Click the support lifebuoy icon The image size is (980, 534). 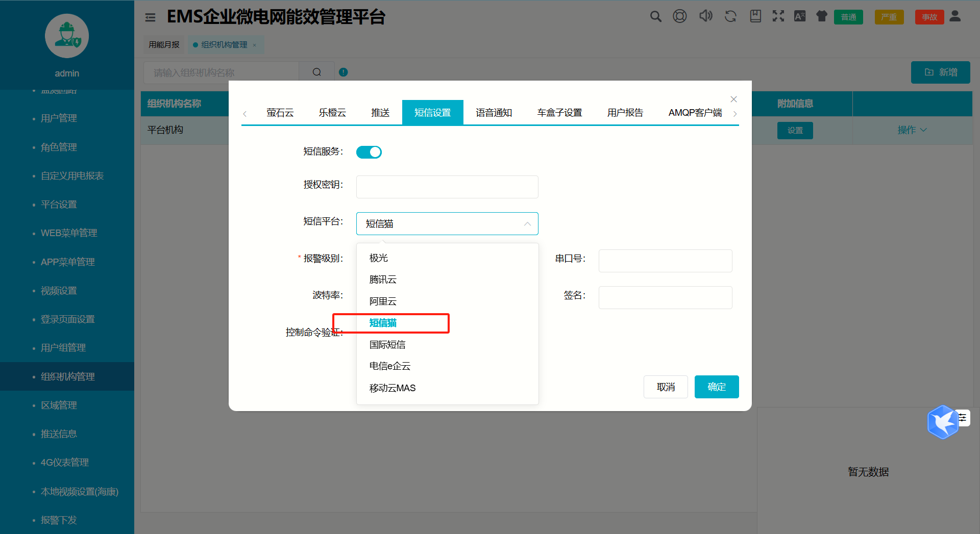click(x=680, y=16)
